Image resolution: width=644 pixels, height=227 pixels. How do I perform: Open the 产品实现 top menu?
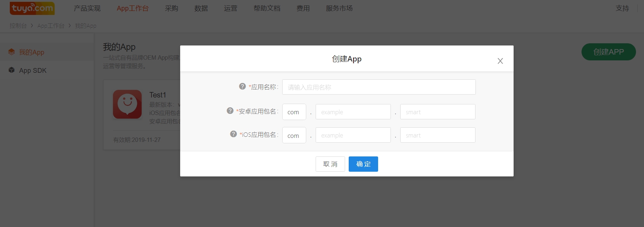pos(87,8)
